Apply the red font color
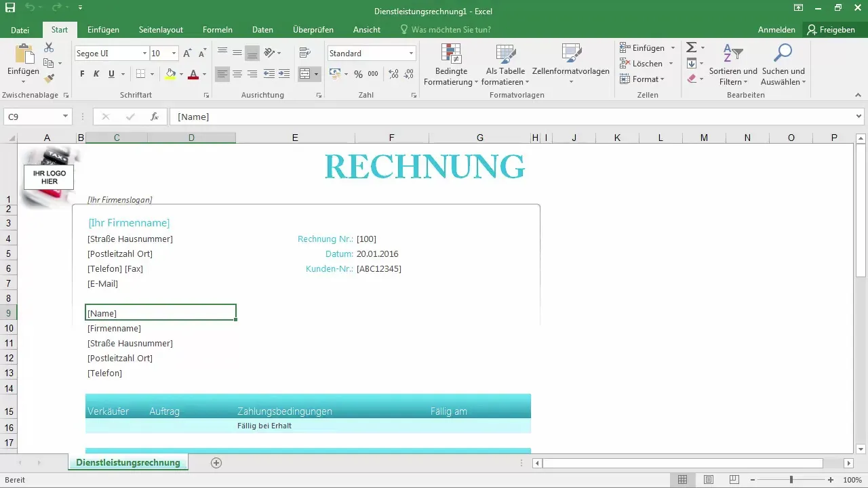Screen dimensions: 868x488 pyautogui.click(x=193, y=74)
